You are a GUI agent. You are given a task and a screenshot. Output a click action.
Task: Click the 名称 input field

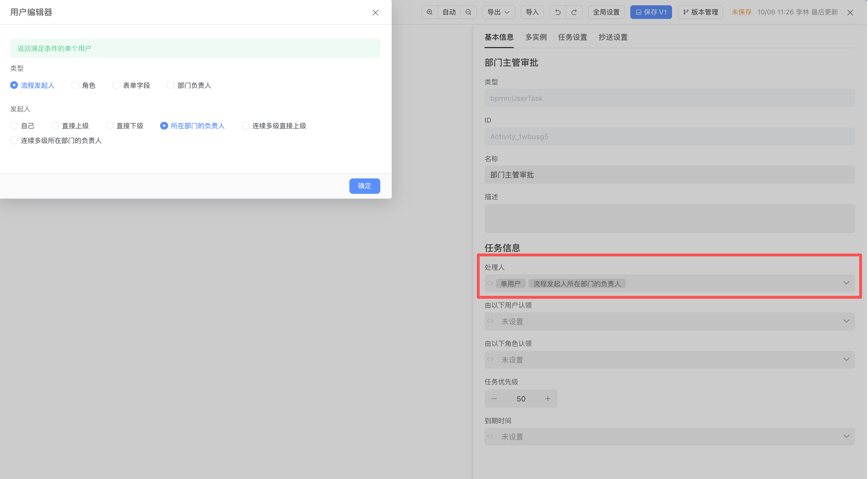click(669, 175)
